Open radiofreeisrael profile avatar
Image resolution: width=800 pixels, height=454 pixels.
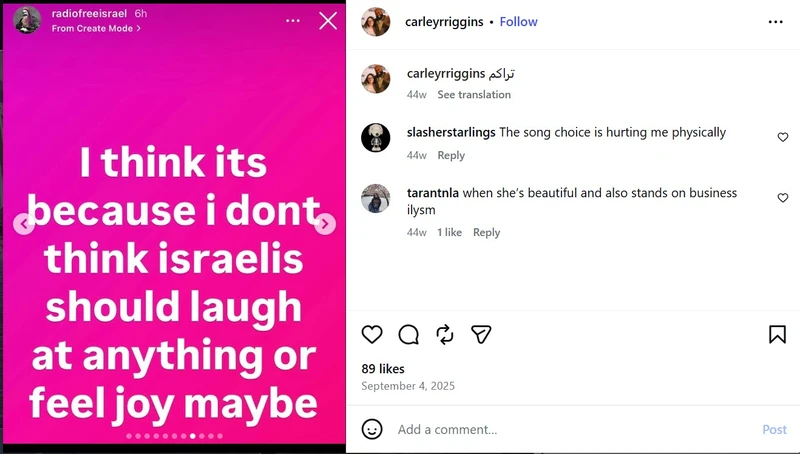[x=27, y=20]
